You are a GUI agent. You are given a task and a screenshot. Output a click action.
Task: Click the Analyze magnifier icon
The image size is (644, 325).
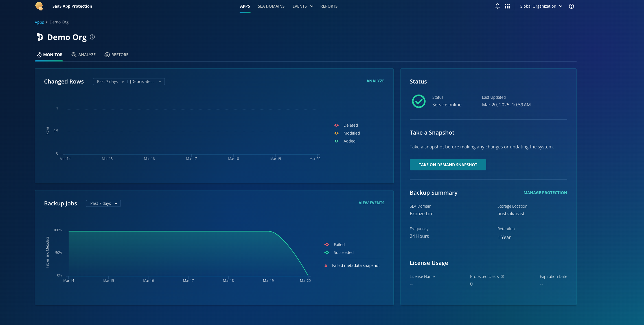coord(74,55)
